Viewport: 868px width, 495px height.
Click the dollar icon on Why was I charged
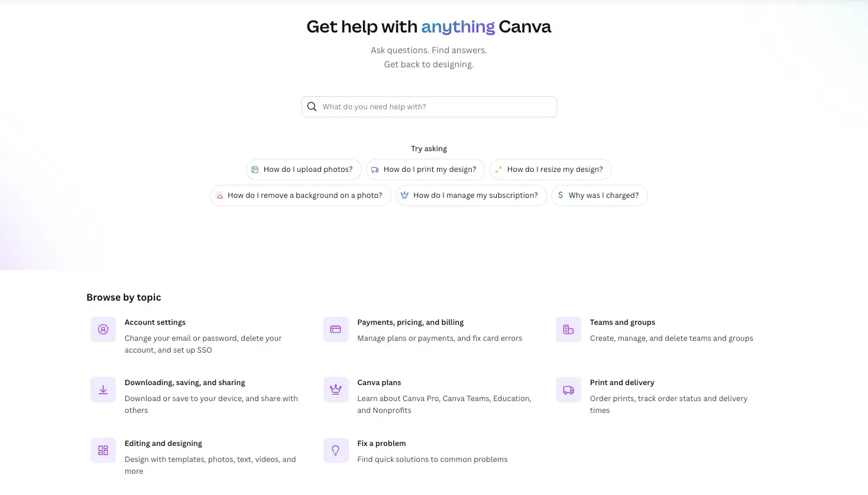560,195
